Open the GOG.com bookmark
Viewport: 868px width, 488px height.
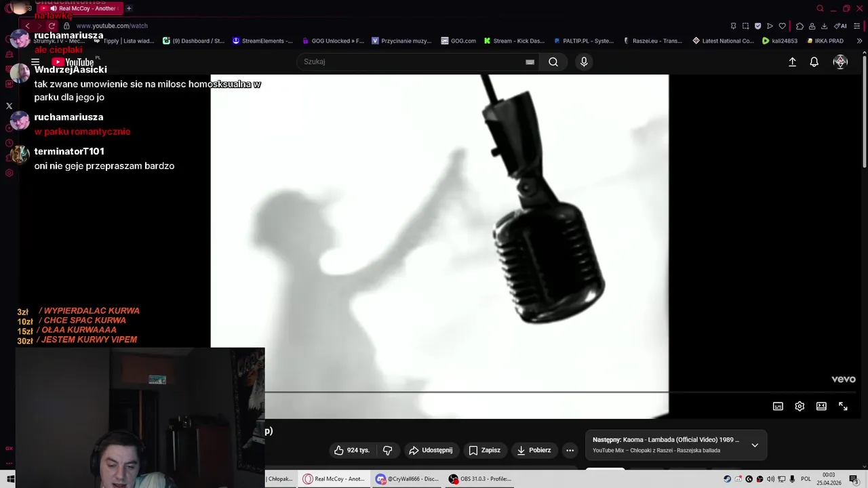(458, 41)
